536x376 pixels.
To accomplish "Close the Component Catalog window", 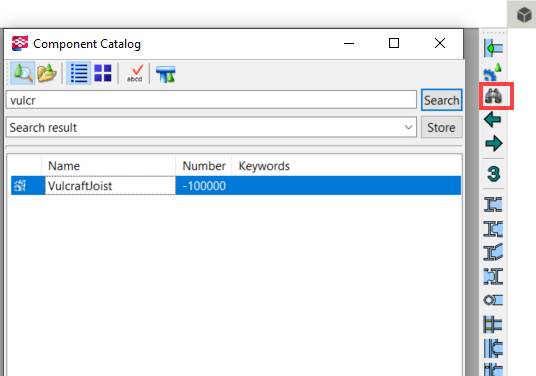I will (440, 43).
